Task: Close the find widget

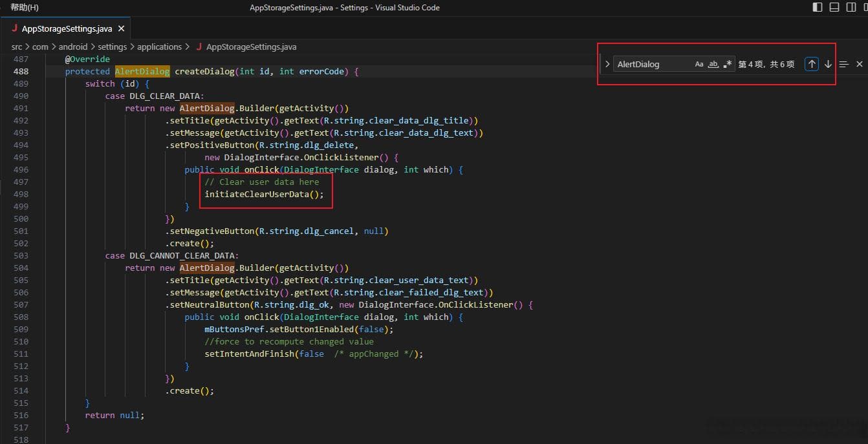Action: 860,64
